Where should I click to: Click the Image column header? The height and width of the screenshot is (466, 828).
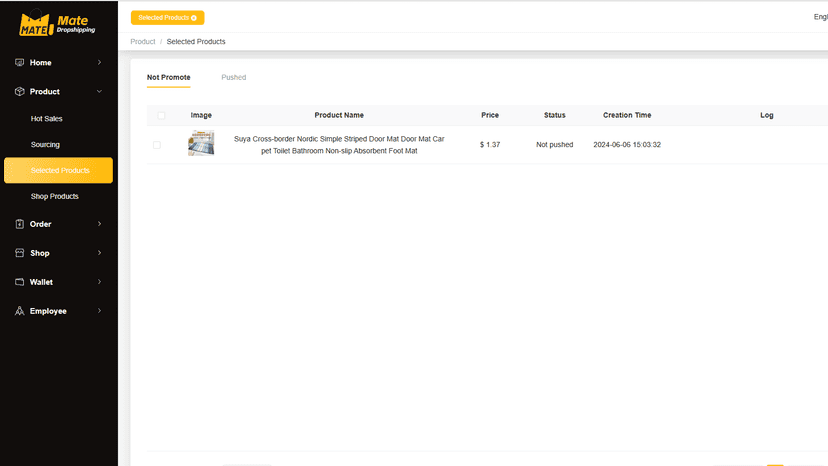[201, 115]
